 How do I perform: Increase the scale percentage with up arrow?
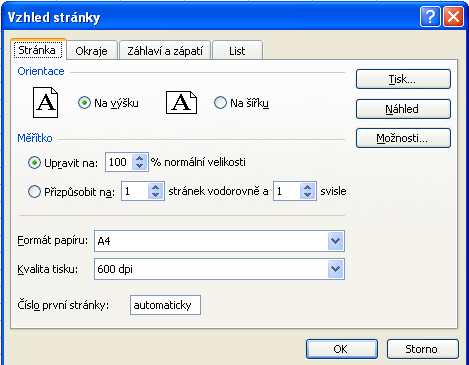[x=140, y=158]
